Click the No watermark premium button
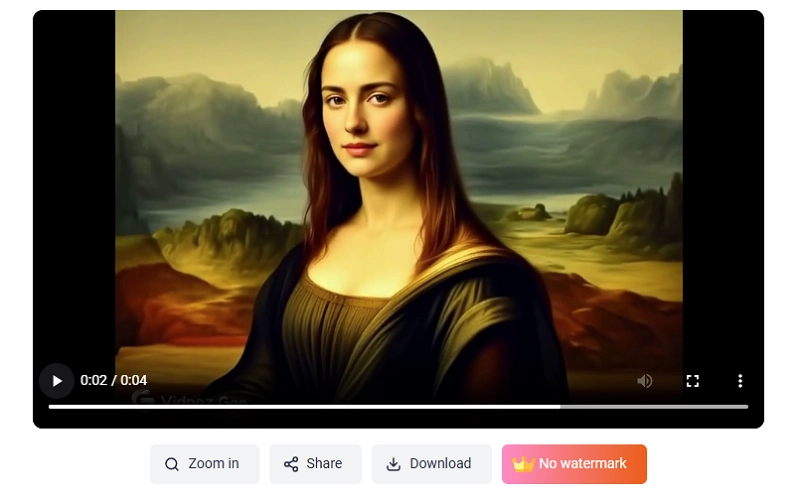Image resolution: width=800 pixels, height=496 pixels. (574, 464)
